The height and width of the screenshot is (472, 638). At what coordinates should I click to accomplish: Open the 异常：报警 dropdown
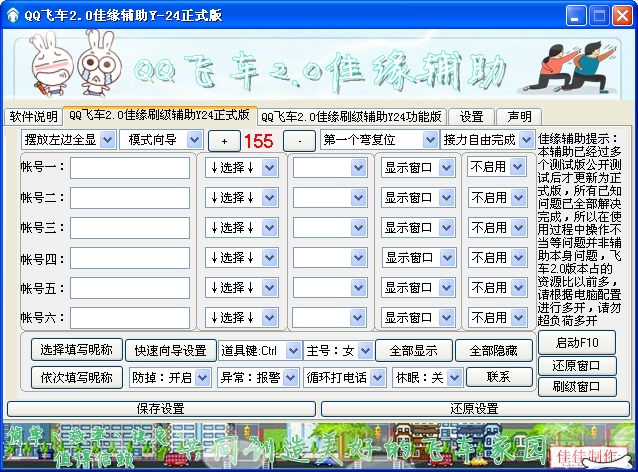(x=258, y=378)
